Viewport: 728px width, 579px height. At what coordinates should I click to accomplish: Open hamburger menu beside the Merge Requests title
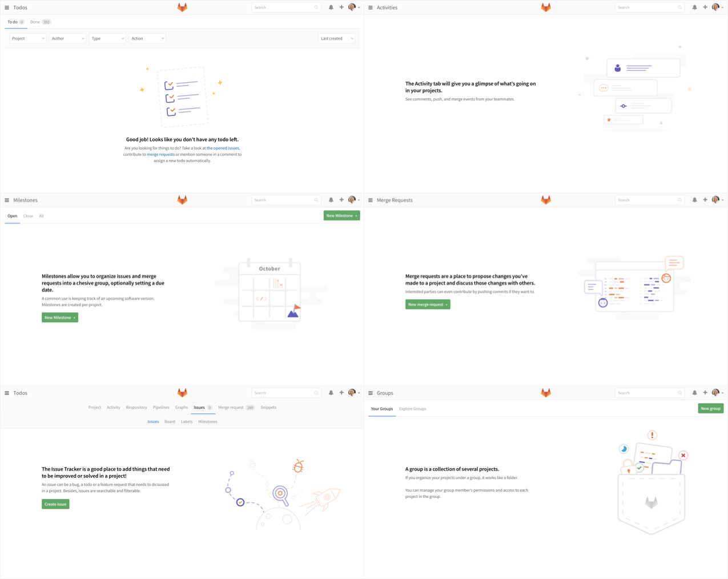click(x=371, y=200)
